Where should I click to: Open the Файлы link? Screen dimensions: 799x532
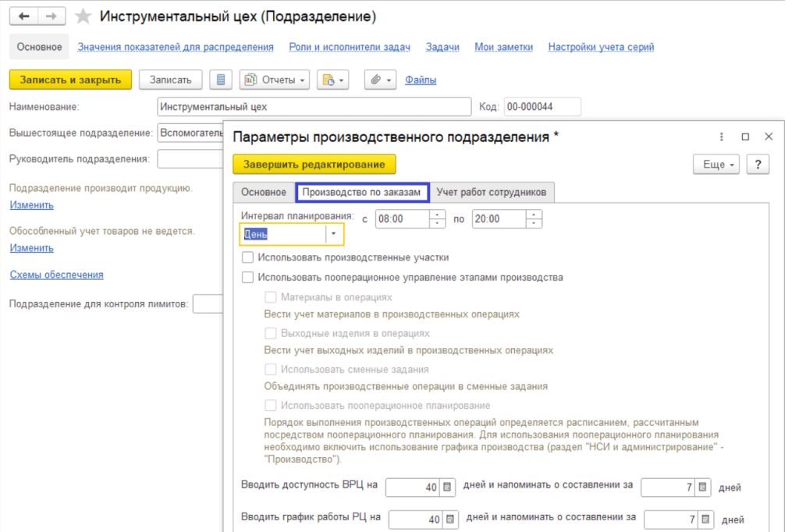pos(421,80)
